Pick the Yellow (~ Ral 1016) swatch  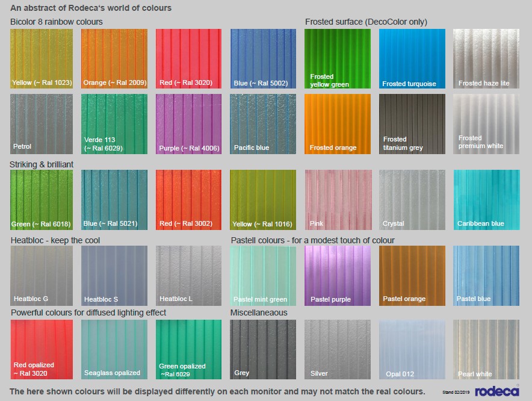(x=263, y=200)
